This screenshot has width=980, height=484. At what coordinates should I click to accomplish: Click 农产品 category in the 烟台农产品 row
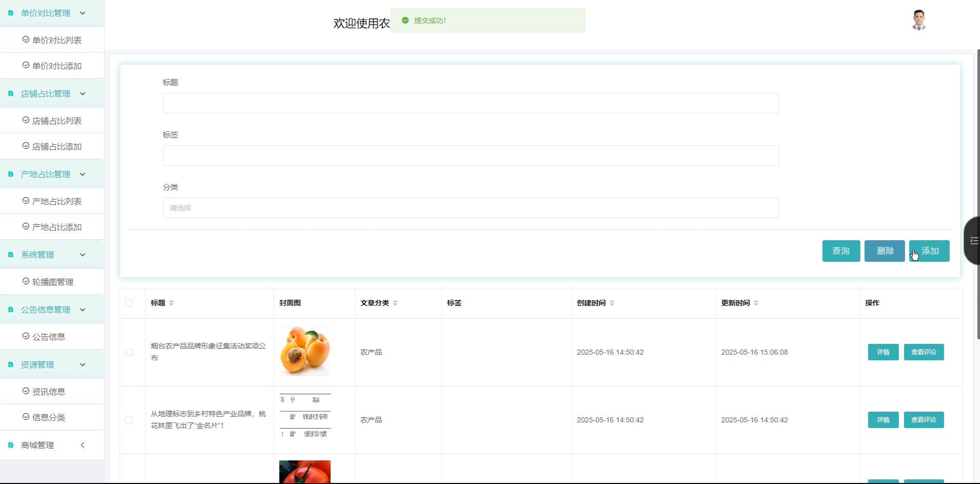(371, 352)
